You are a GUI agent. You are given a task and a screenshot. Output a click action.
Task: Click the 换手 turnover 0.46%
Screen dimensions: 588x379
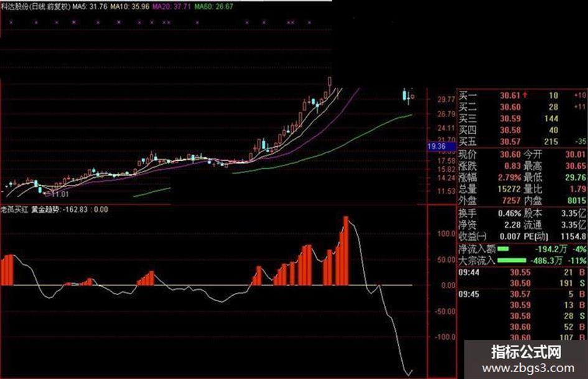click(x=510, y=213)
